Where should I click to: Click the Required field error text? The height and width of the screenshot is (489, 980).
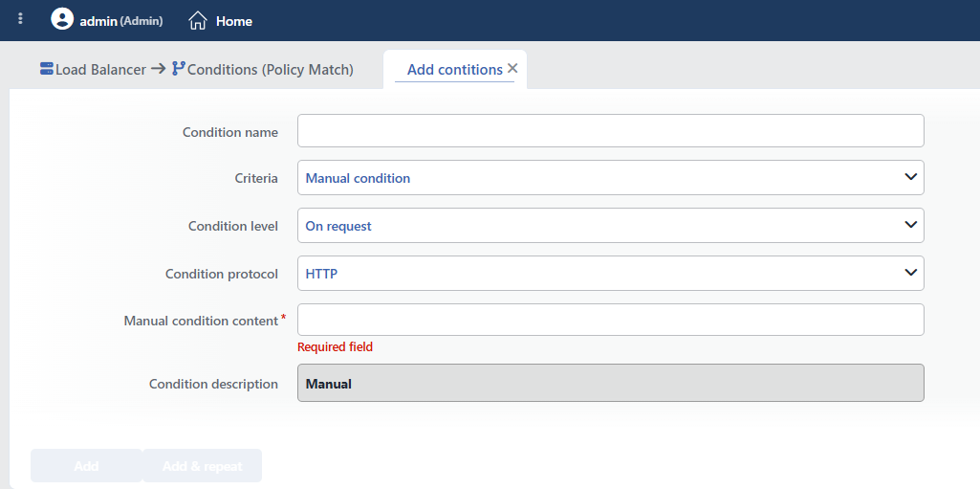coord(335,347)
